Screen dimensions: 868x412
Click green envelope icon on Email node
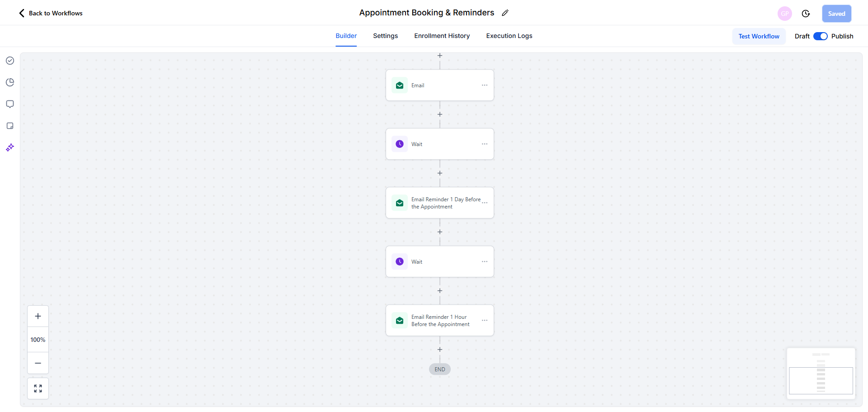[400, 85]
